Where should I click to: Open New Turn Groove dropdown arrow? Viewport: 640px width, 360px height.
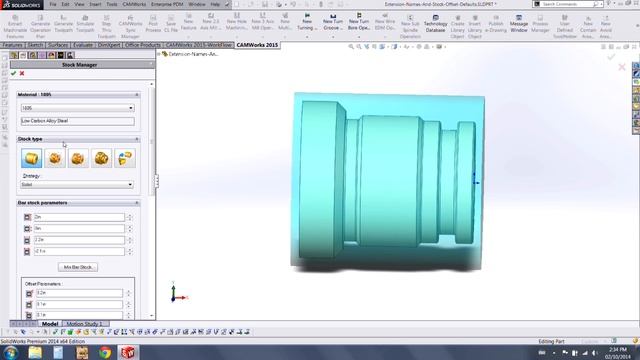point(333,37)
